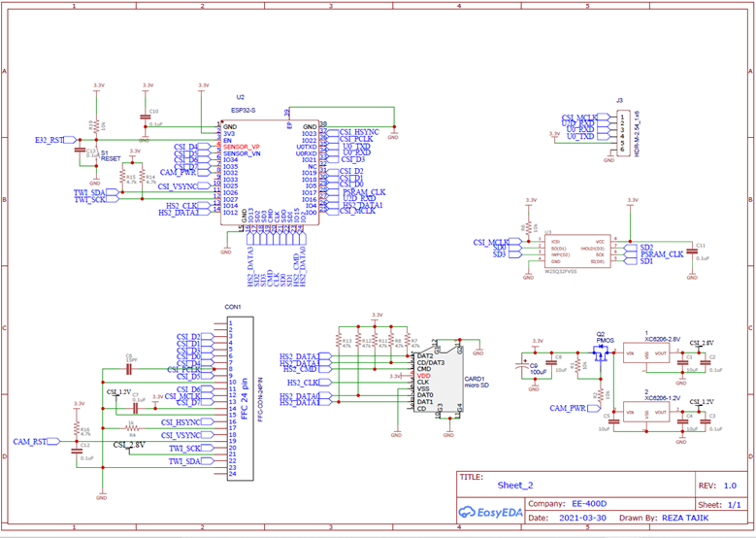Select resistor R13 47k
The image size is (756, 538).
pos(339,341)
